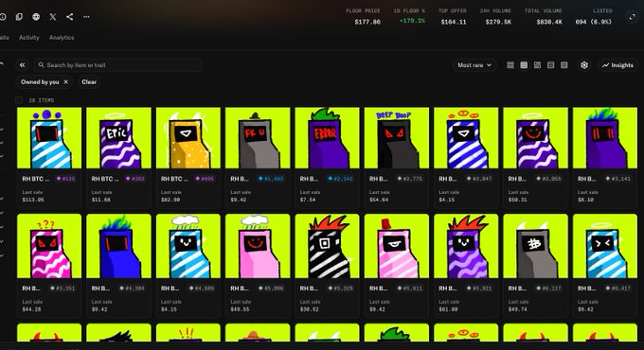Open the collection's X (Twitter) profile

pos(53,17)
